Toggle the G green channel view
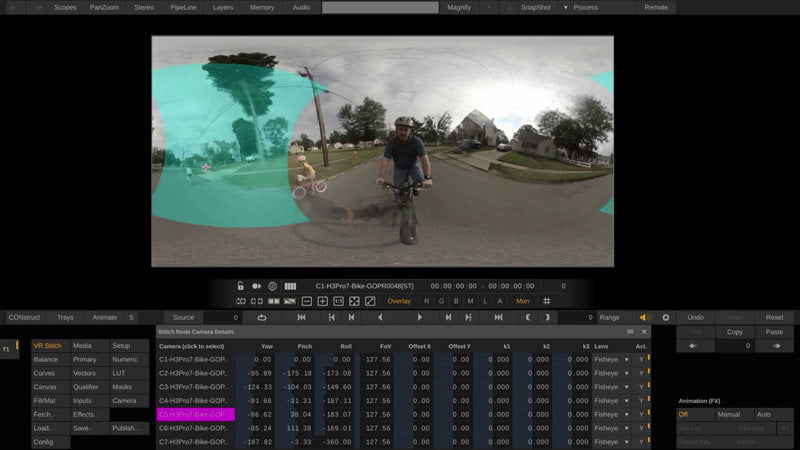 (x=441, y=302)
